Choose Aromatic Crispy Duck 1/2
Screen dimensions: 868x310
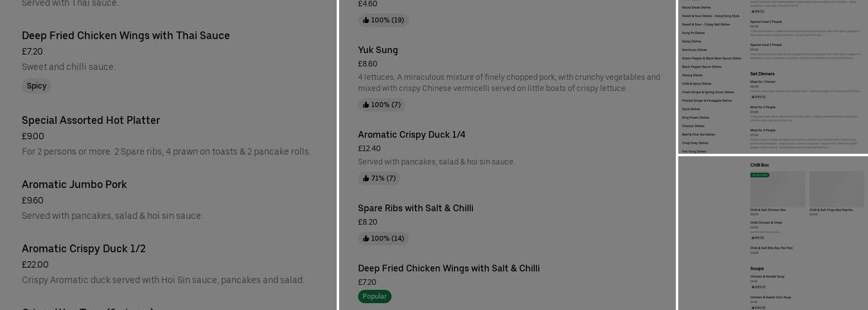84,249
